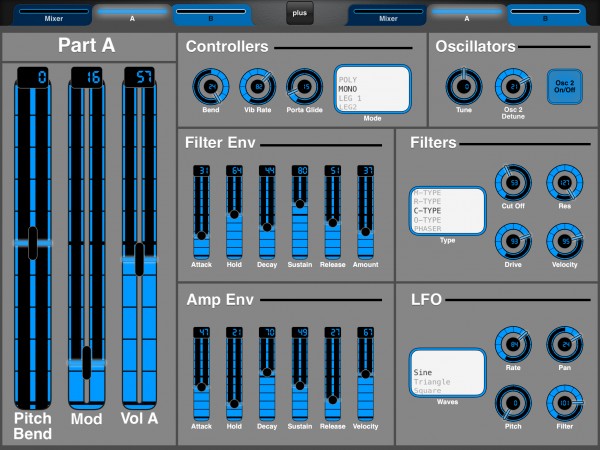Click the Vib Rate knob
Image resolution: width=600 pixels, height=450 pixels.
click(258, 86)
